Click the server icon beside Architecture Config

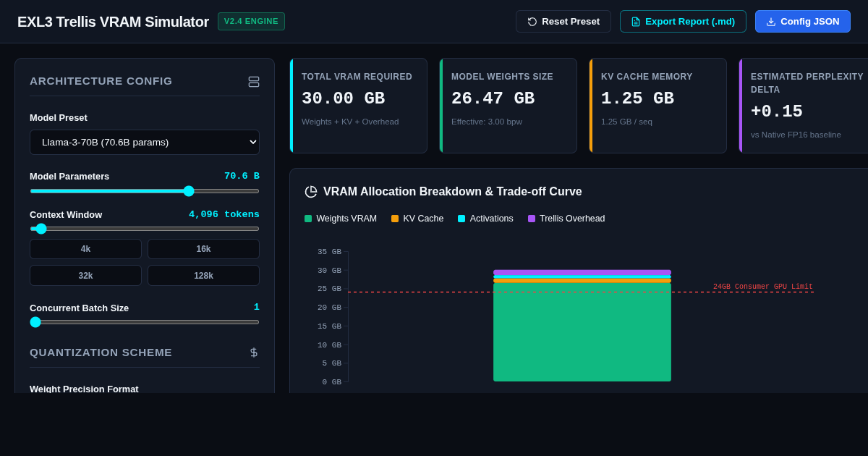click(x=254, y=82)
